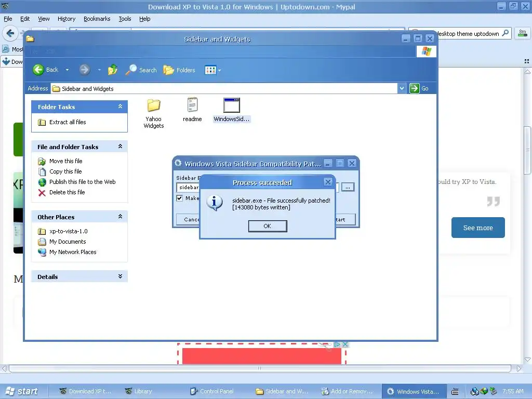The height and width of the screenshot is (399, 532).
Task: Click the 8m extension button in Mypal toolbar
Action: point(523,33)
